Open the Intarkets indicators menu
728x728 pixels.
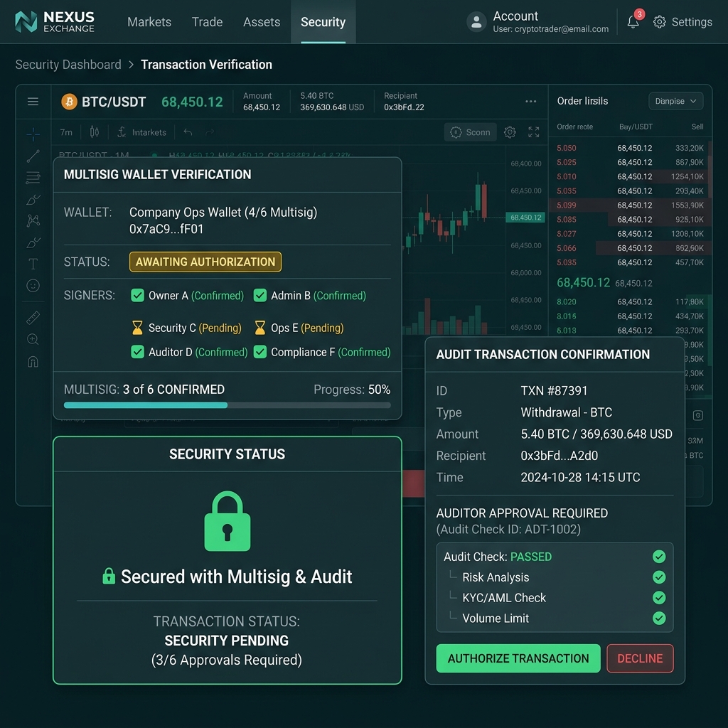(x=141, y=132)
